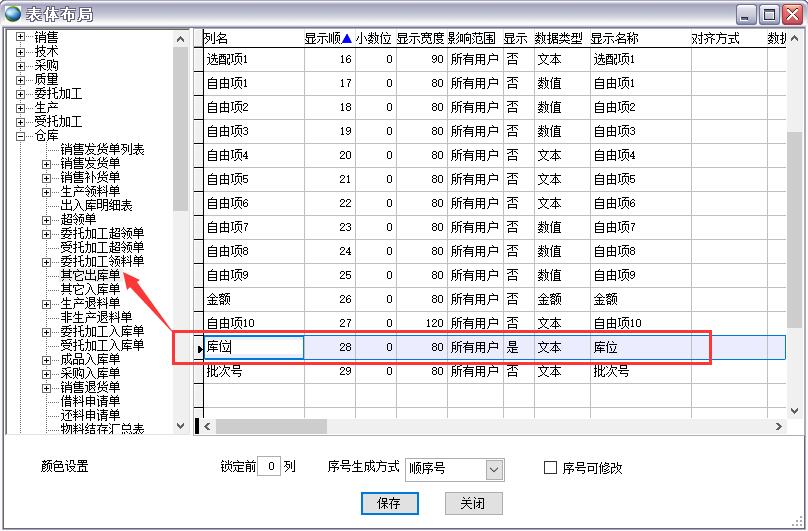
Task: Click the 关闭 button
Action: click(473, 503)
